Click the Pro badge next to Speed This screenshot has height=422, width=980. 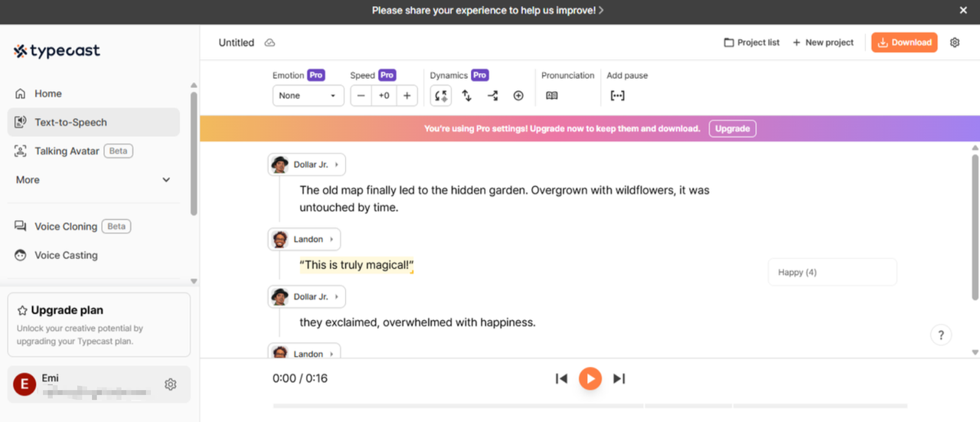click(x=387, y=75)
